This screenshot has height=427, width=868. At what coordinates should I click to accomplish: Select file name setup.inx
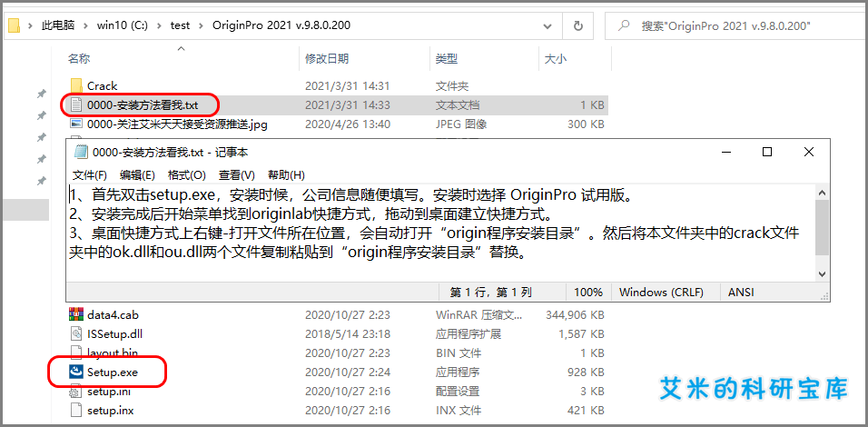(x=110, y=411)
